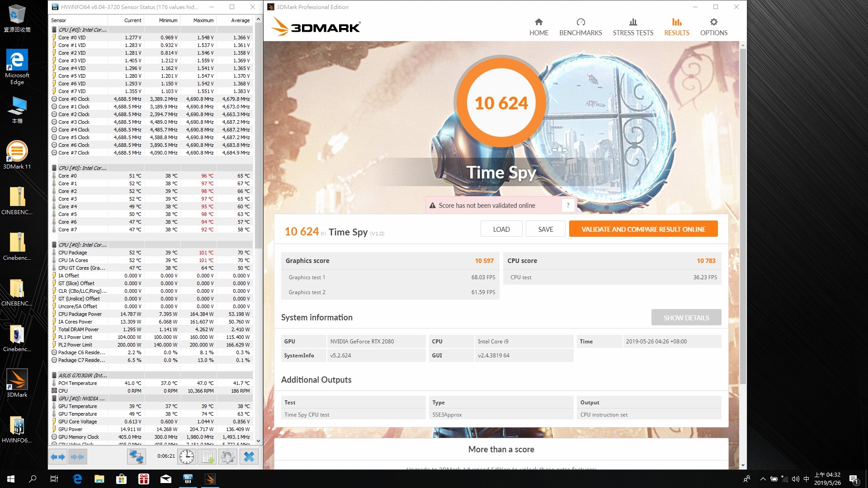
Task: Select the PL1 Power Limit row
Action: pos(151,337)
